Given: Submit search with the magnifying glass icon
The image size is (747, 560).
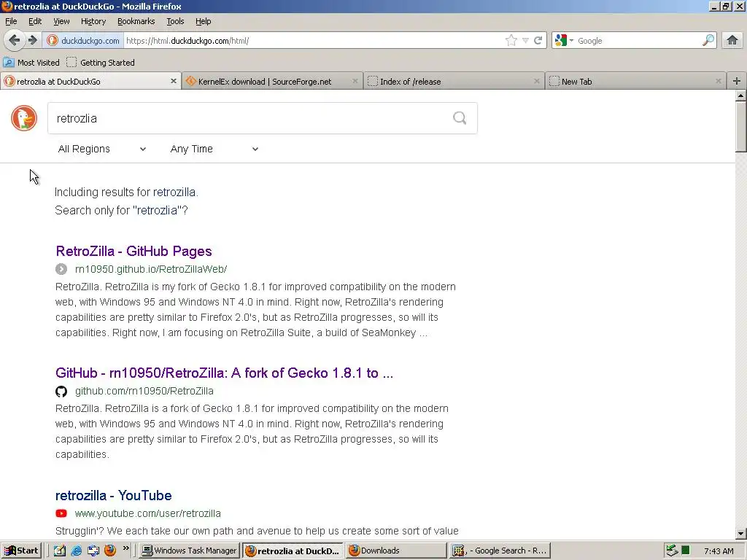Looking at the screenshot, I should tap(460, 118).
